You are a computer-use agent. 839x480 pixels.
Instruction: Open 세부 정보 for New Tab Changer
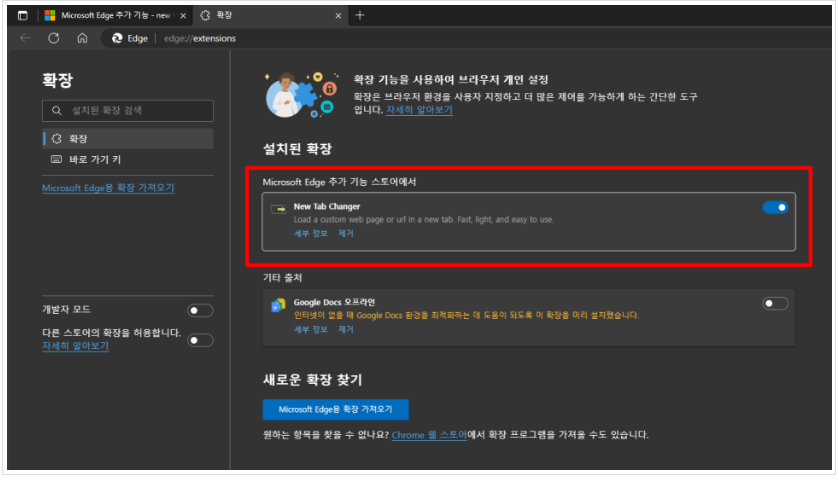310,233
